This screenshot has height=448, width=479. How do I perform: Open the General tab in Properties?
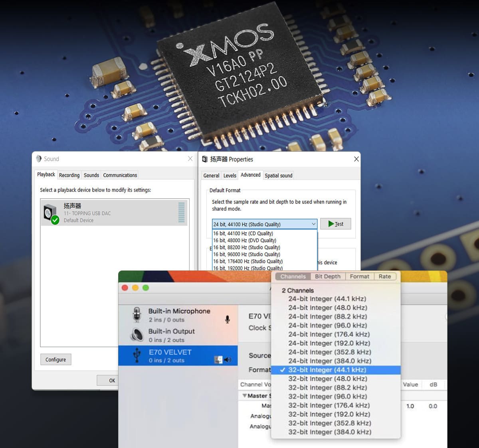pos(211,176)
